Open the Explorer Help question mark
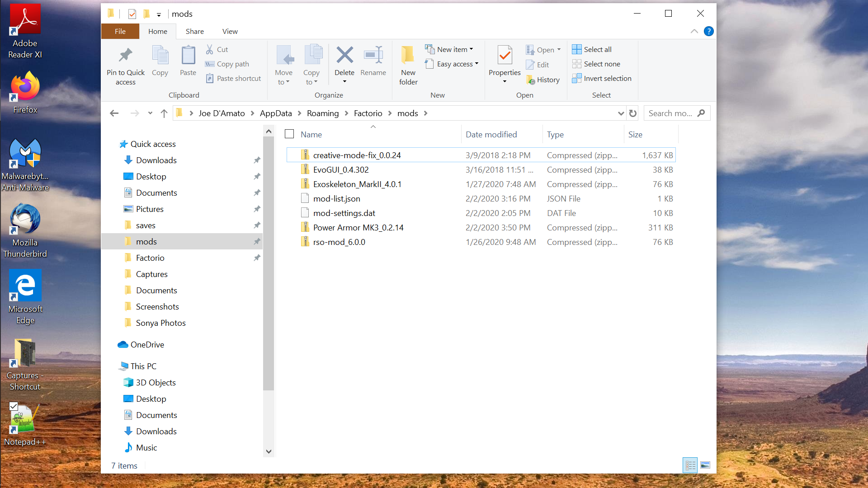The height and width of the screenshot is (488, 868). [x=709, y=31]
